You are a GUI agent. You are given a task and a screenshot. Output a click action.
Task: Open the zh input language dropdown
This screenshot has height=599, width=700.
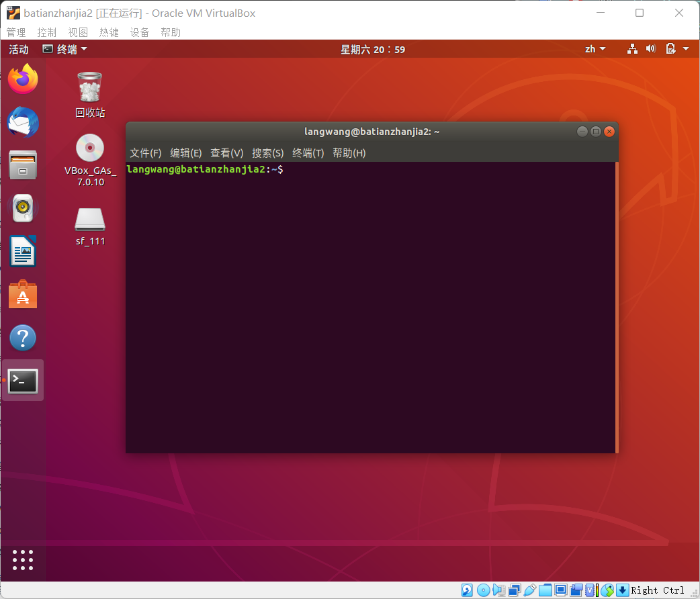tap(595, 49)
